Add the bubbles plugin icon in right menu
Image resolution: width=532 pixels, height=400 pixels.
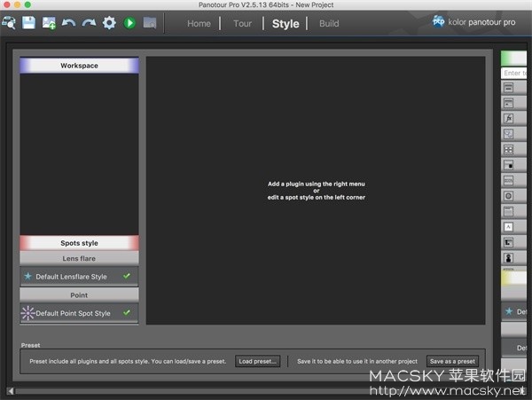pyautogui.click(x=508, y=134)
